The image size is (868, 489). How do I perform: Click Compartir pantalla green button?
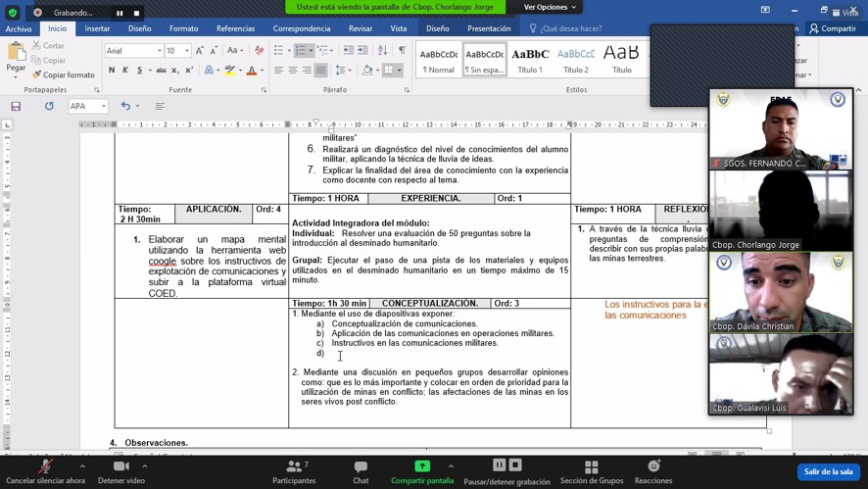click(x=422, y=472)
